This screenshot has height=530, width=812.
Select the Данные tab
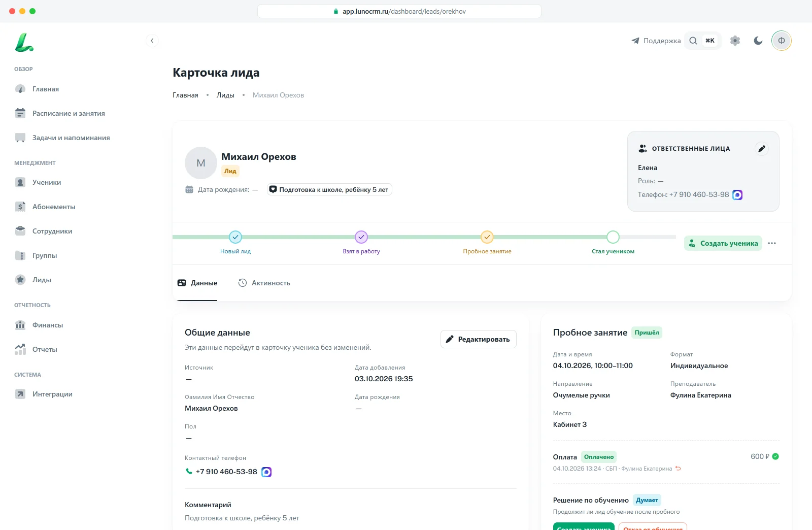coord(197,283)
